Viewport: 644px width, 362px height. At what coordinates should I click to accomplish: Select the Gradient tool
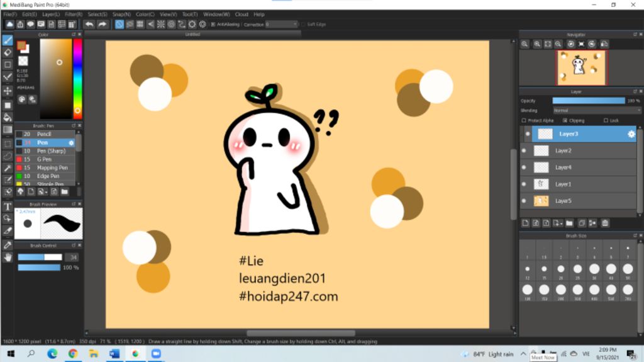pos(8,130)
